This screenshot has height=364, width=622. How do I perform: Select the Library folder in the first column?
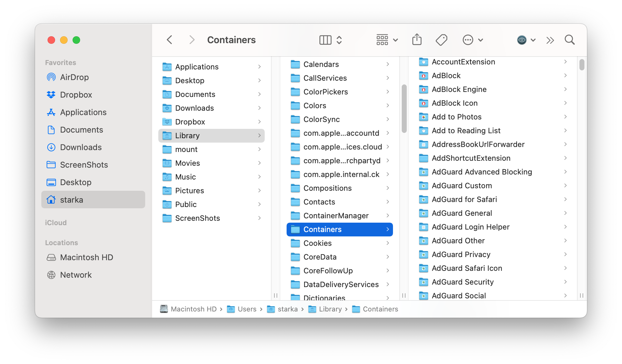point(212,136)
